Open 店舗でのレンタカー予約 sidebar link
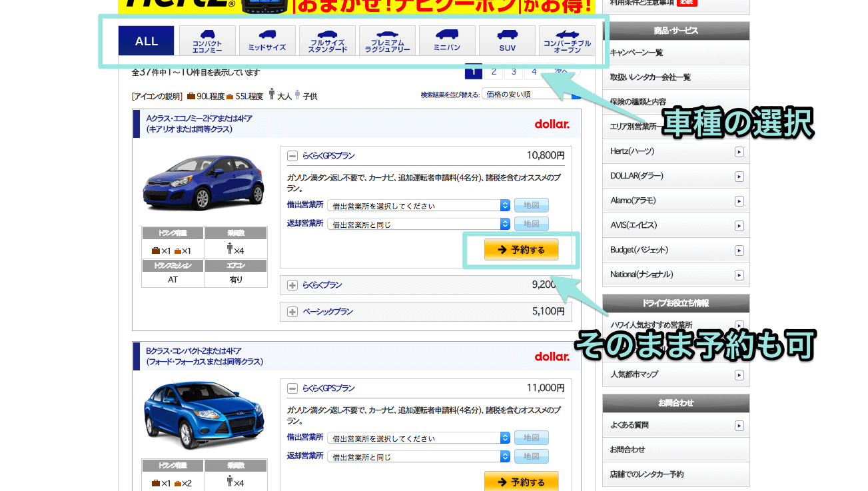 (x=675, y=474)
